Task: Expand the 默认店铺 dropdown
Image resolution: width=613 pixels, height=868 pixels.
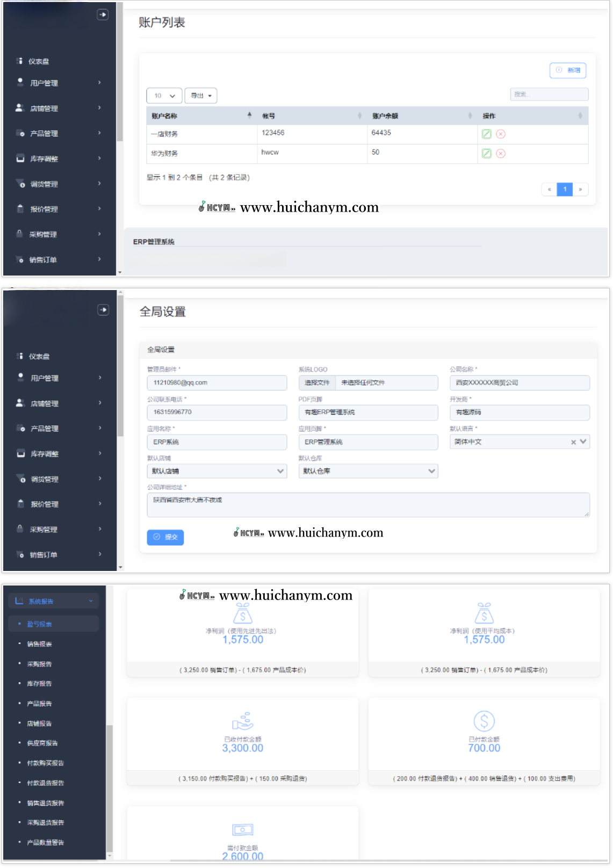Action: point(217,471)
